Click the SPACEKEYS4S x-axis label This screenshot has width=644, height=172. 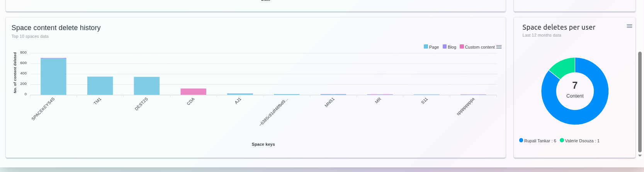click(43, 109)
